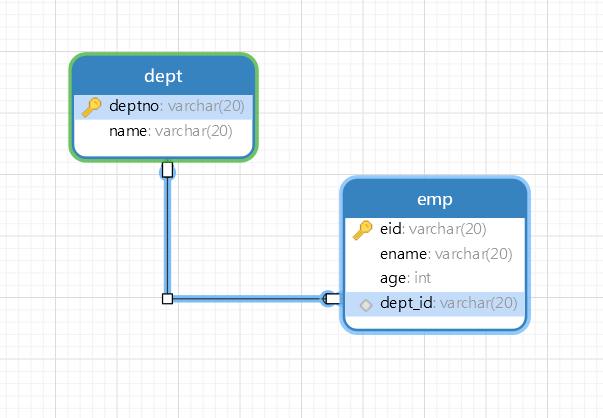Image resolution: width=603 pixels, height=418 pixels.
Task: Click the int data type of age
Action: pyautogui.click(x=423, y=278)
